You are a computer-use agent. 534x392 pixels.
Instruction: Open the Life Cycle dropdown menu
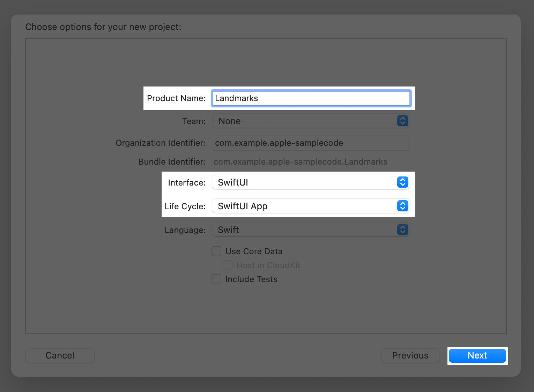pos(311,206)
